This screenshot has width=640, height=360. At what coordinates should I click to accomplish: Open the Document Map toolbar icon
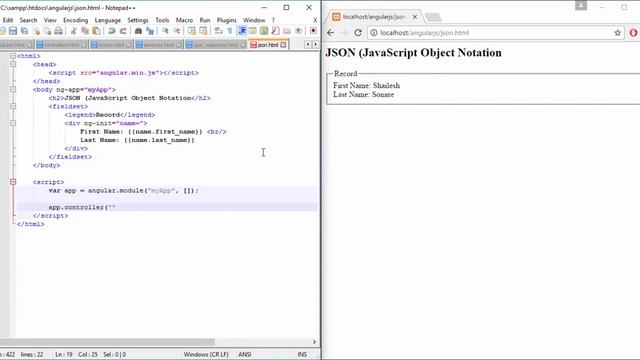[x=264, y=31]
